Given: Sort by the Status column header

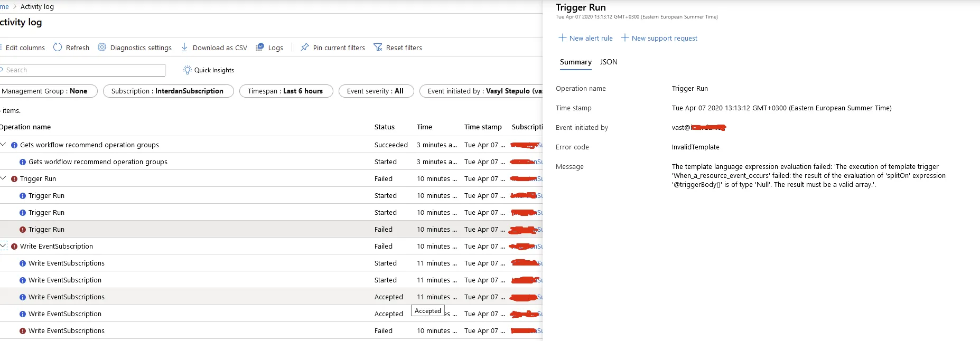Looking at the screenshot, I should click(385, 127).
